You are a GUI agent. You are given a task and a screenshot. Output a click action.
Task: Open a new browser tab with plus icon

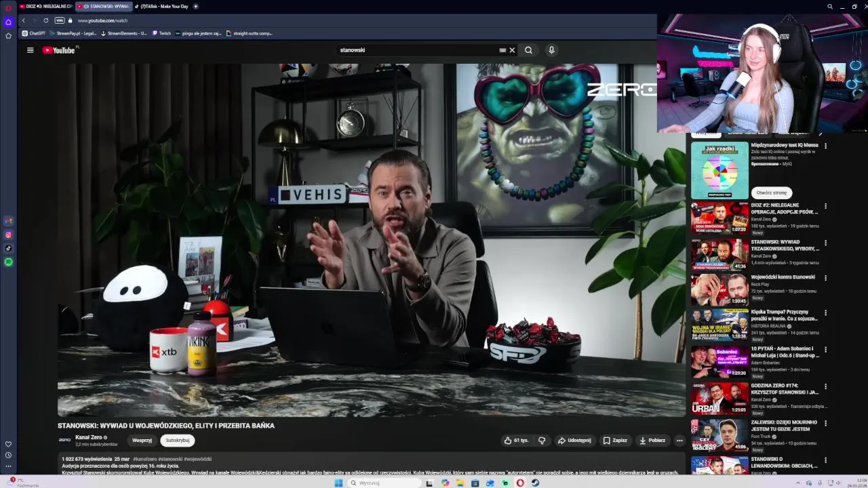tap(196, 6)
